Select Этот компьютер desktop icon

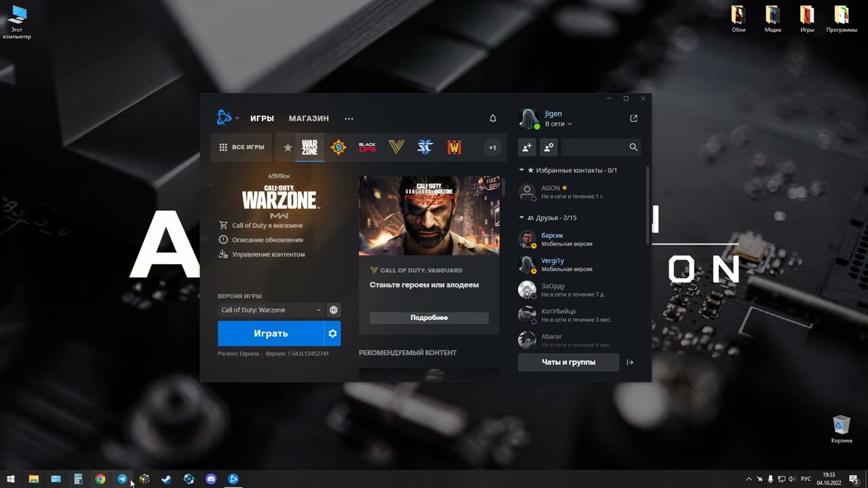point(17,22)
